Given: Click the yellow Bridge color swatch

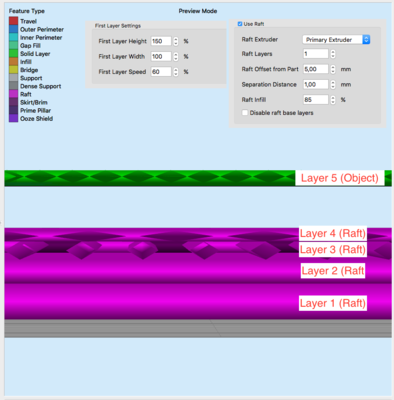Looking at the screenshot, I should [13, 70].
